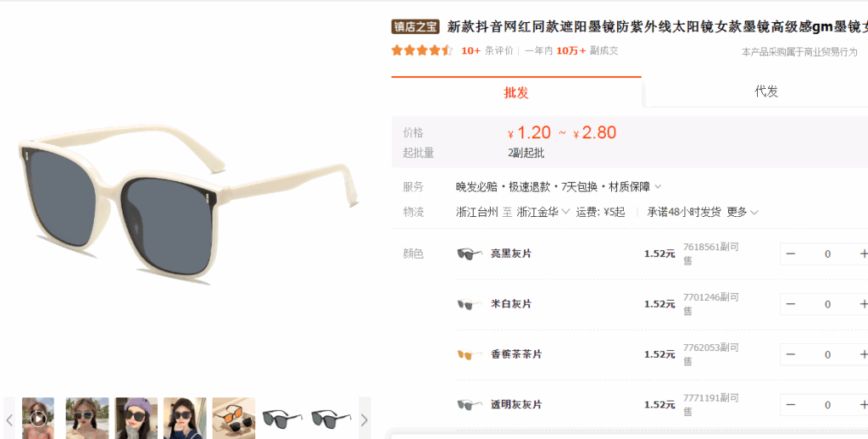Click the star rating icons

point(422,51)
